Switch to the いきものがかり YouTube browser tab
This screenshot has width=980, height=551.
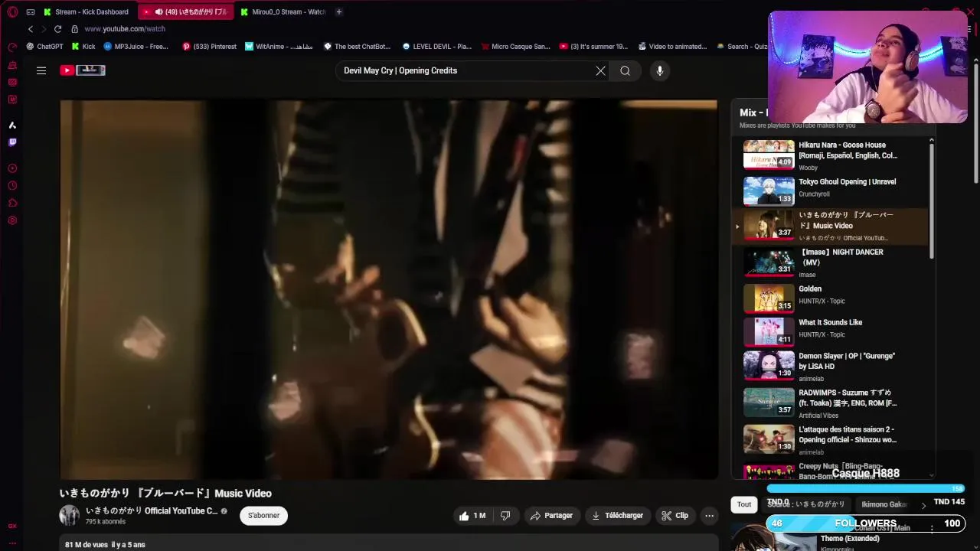tap(187, 11)
